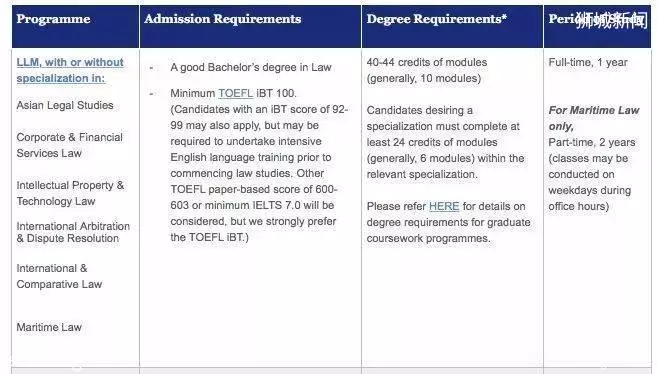This screenshot has width=658, height=374.
Task: Click the Programme column header
Action: (x=53, y=19)
